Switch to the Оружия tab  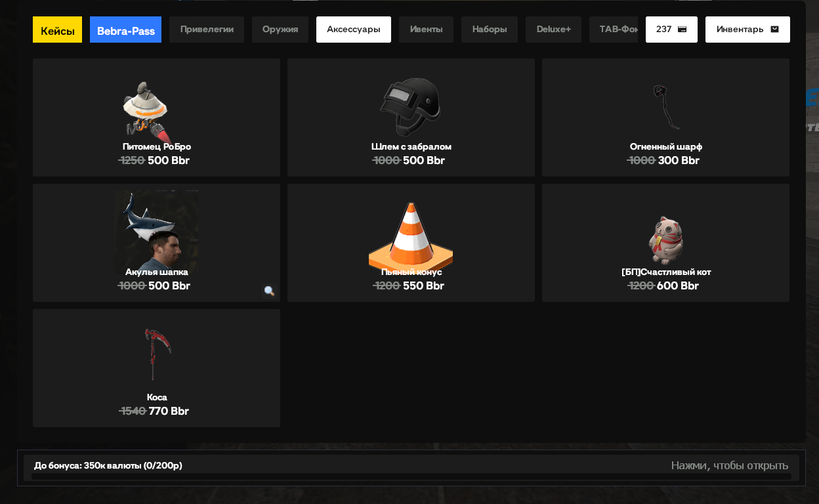click(280, 30)
